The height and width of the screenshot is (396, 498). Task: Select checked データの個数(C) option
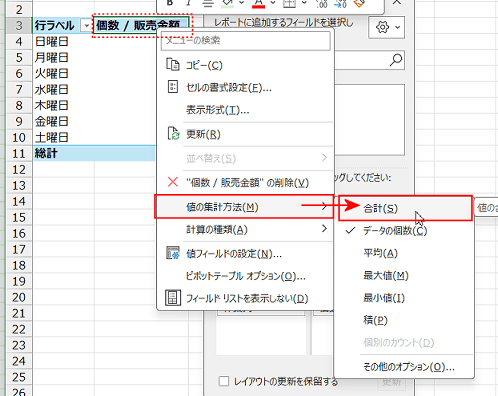395,231
